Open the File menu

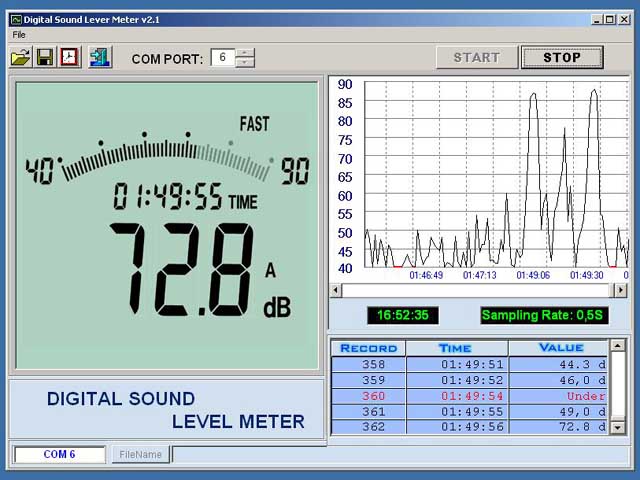point(19,35)
